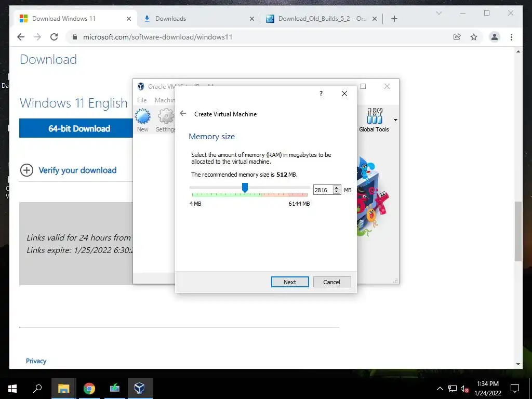The height and width of the screenshot is (399, 532).
Task: Open File Explorer from the taskbar
Action: pyautogui.click(x=64, y=389)
